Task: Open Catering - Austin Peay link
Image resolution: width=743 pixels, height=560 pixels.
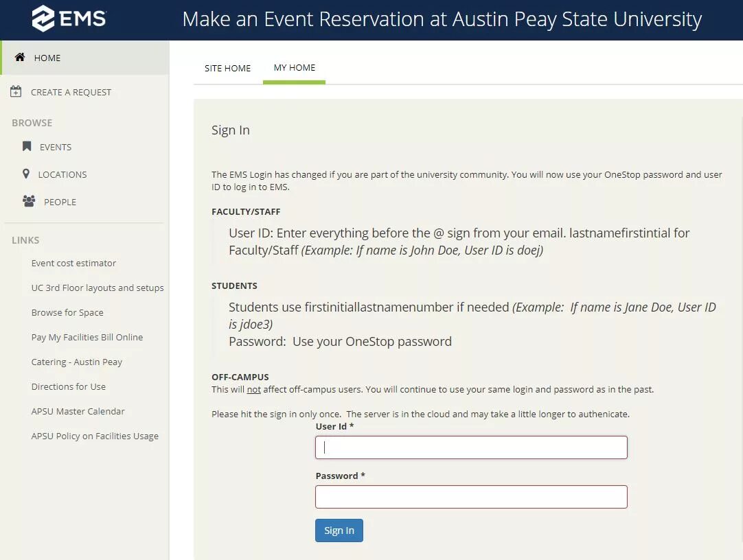Action: point(77,362)
